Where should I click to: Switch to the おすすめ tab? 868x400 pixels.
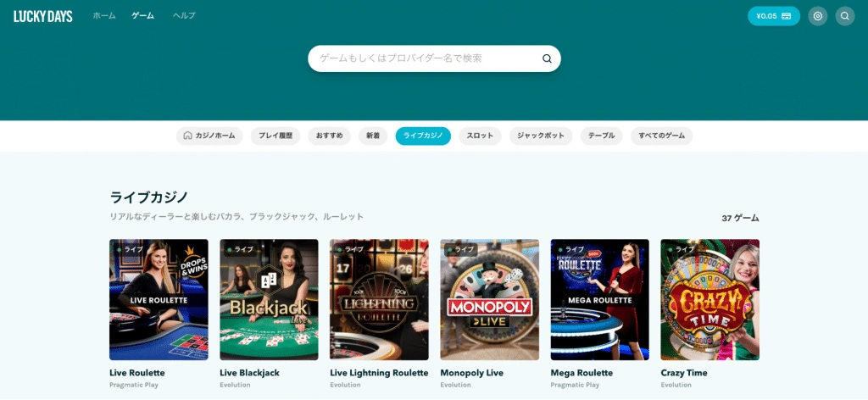point(330,136)
